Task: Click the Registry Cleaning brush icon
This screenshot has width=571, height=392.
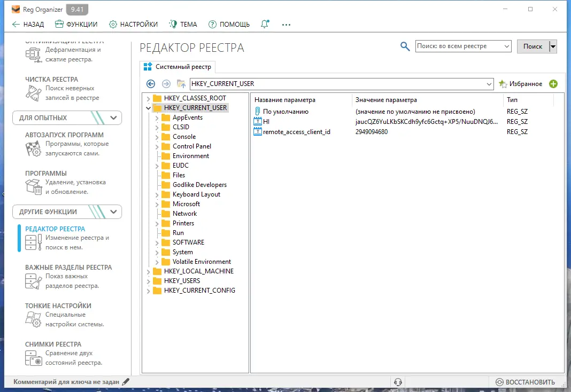Action: click(34, 93)
